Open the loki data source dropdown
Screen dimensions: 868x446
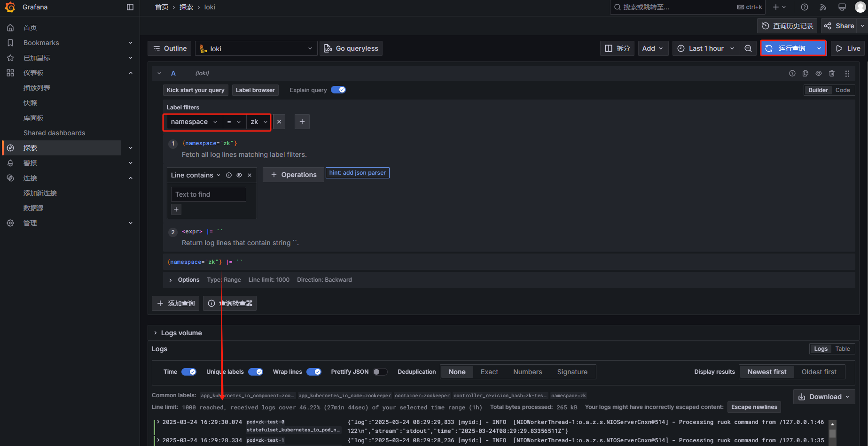point(256,48)
